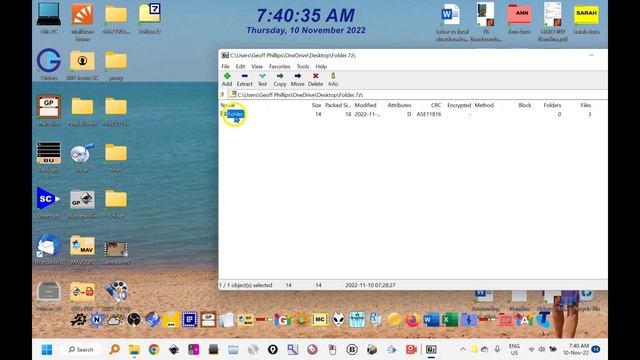Launch Firefox from the desktop dock
The image size is (640, 360).
pos(412,320)
